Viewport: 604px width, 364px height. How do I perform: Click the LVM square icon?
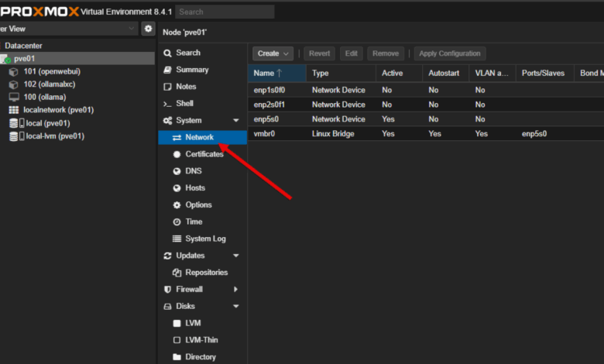click(177, 323)
